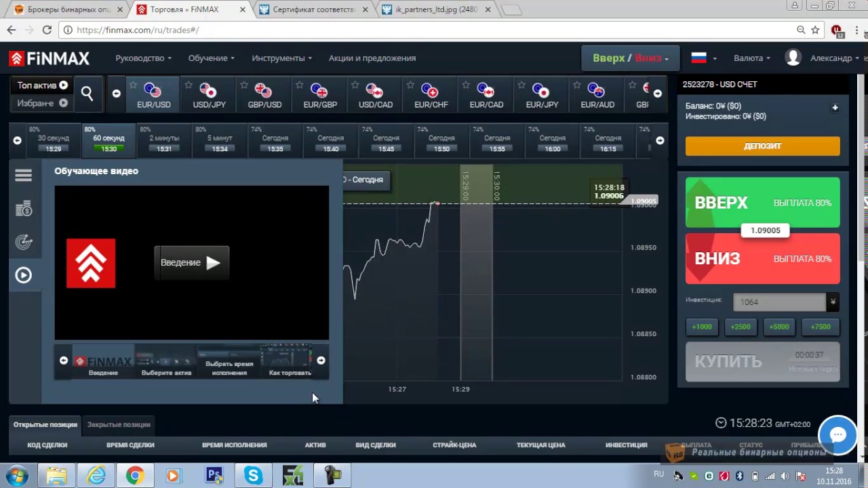Select the Выберите актив tutorial thumbnail
This screenshot has height=488, width=868.
[x=166, y=361]
